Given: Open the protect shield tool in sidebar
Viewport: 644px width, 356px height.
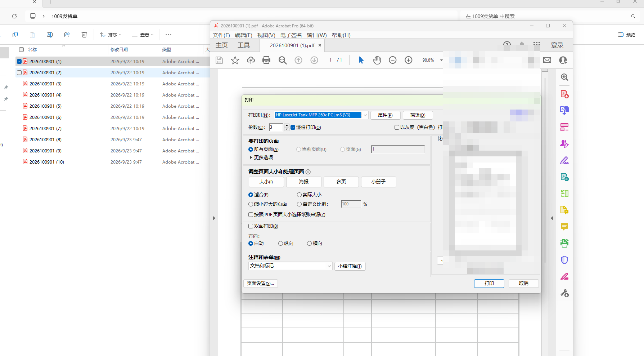Looking at the screenshot, I should pos(564,260).
